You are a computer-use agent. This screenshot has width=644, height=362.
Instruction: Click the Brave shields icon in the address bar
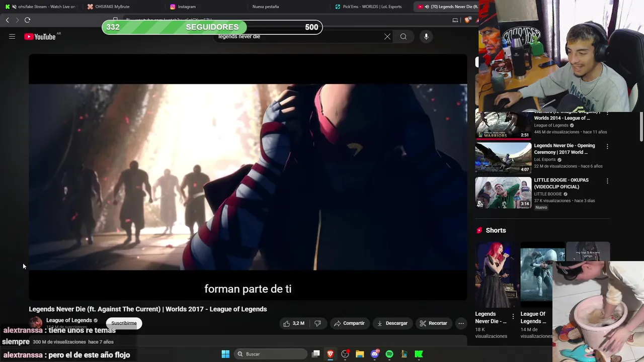(468, 20)
